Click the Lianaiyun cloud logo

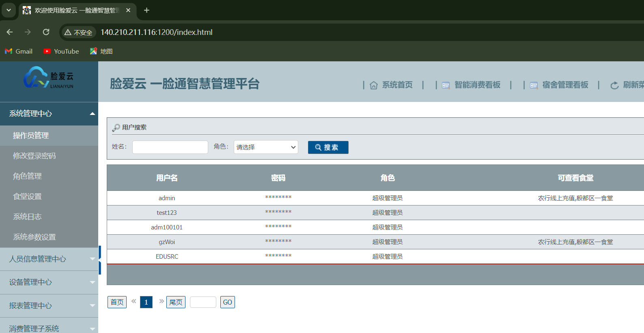(49, 78)
